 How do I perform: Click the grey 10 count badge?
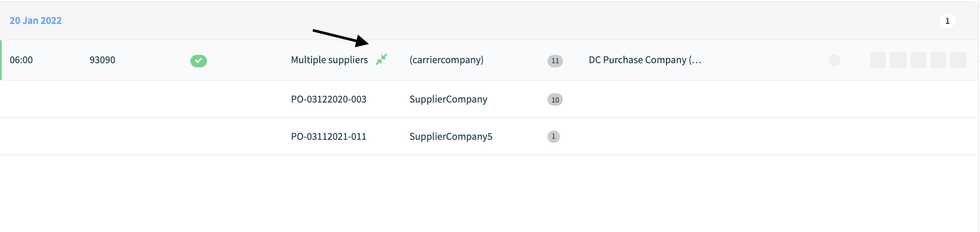pos(555,99)
